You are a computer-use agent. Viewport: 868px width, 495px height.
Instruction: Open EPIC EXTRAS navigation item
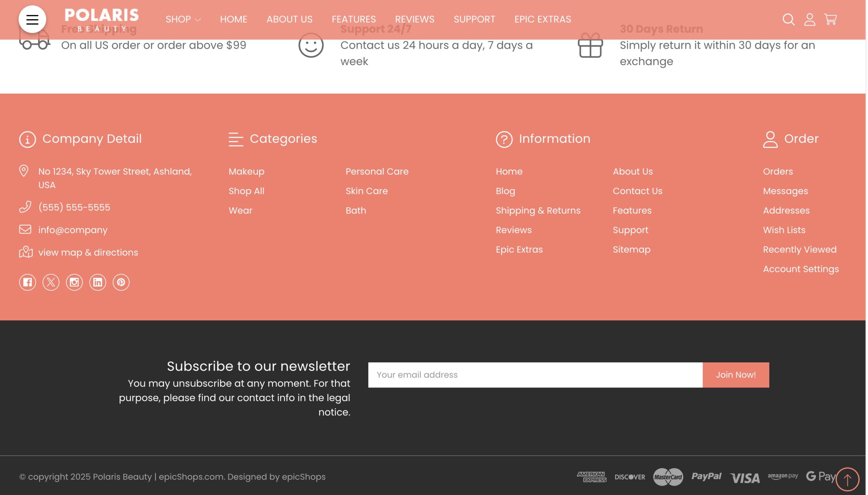[x=542, y=19]
